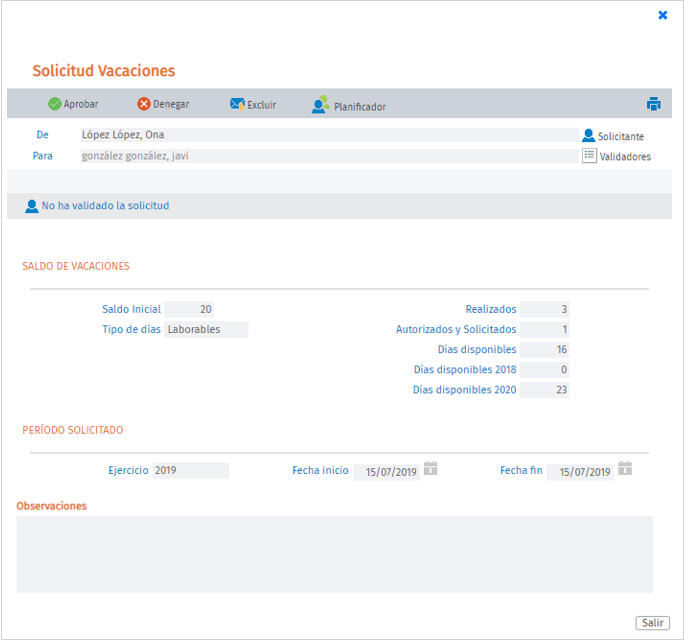Click the Para field with gonzález gonzález, javi
Image resolution: width=684 pixels, height=641 pixels.
(x=330, y=156)
